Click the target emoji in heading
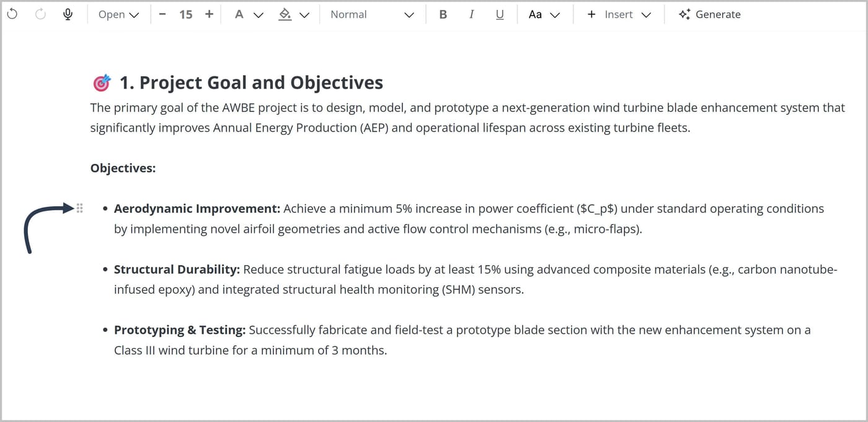 (101, 83)
